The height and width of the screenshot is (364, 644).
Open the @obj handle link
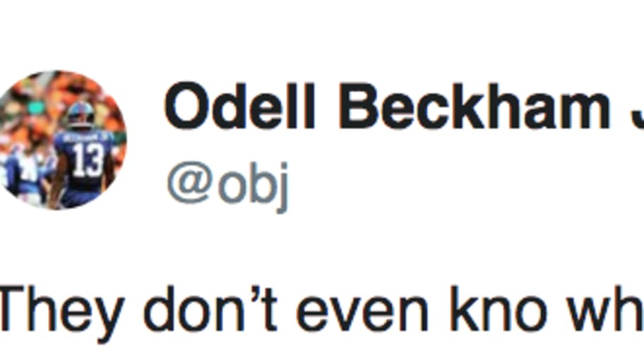(x=227, y=186)
